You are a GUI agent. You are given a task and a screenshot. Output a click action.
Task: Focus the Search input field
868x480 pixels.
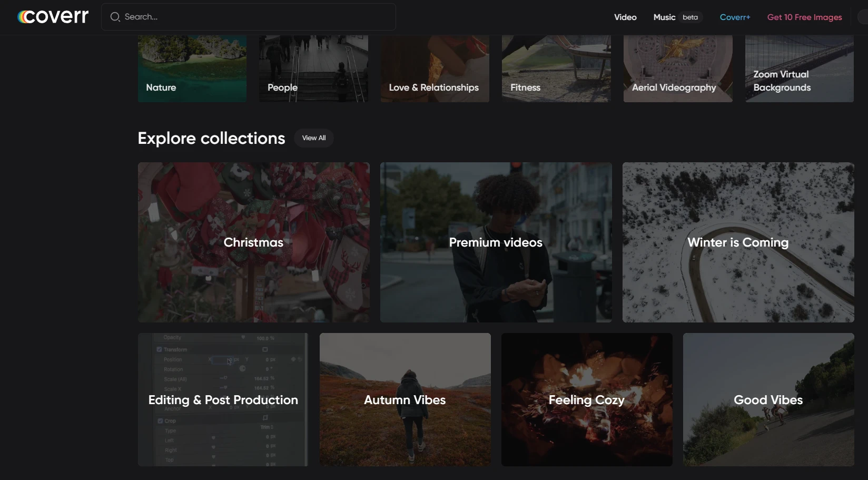click(248, 17)
